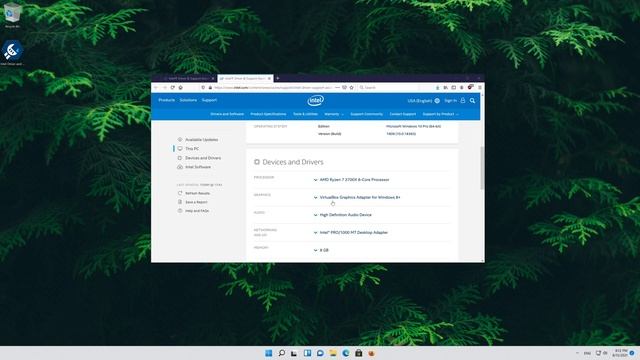This screenshot has height=360, width=640.
Task: Bookmark this page with the star icon
Action: coord(351,87)
